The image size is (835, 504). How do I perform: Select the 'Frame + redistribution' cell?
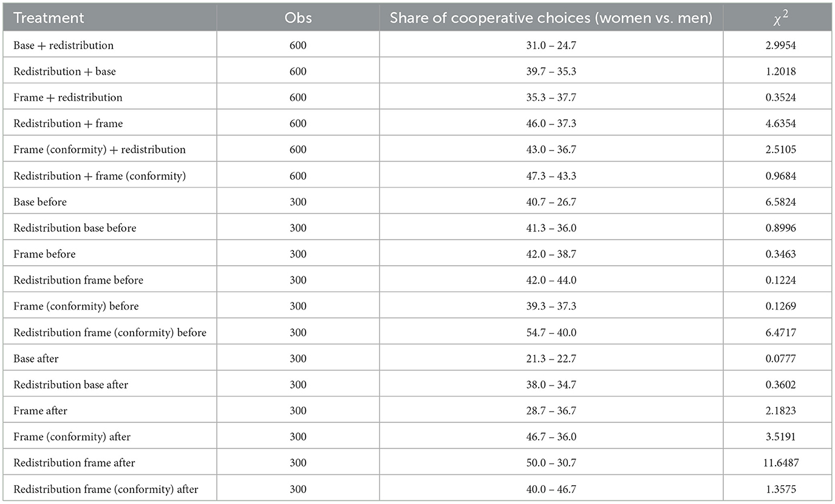coord(67,97)
